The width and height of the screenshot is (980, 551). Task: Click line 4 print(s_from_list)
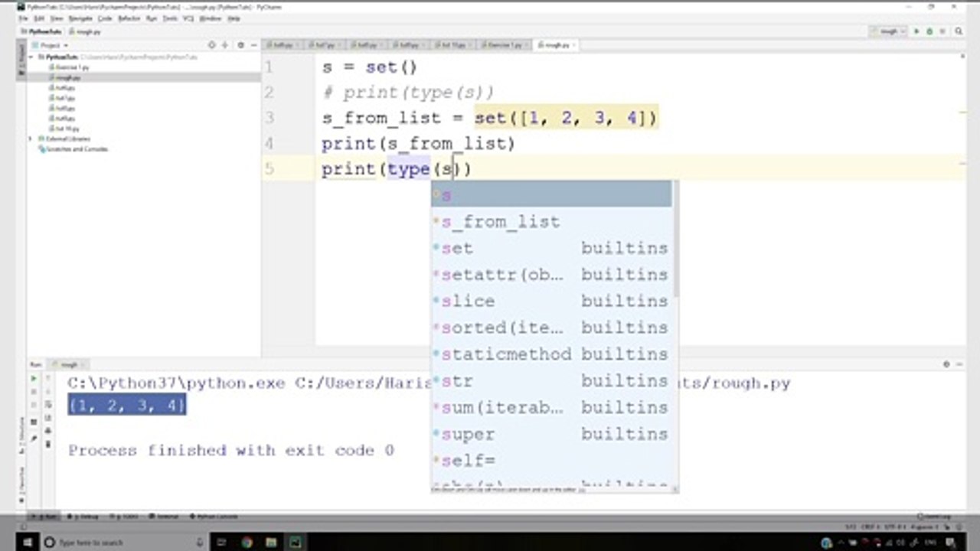coord(418,143)
